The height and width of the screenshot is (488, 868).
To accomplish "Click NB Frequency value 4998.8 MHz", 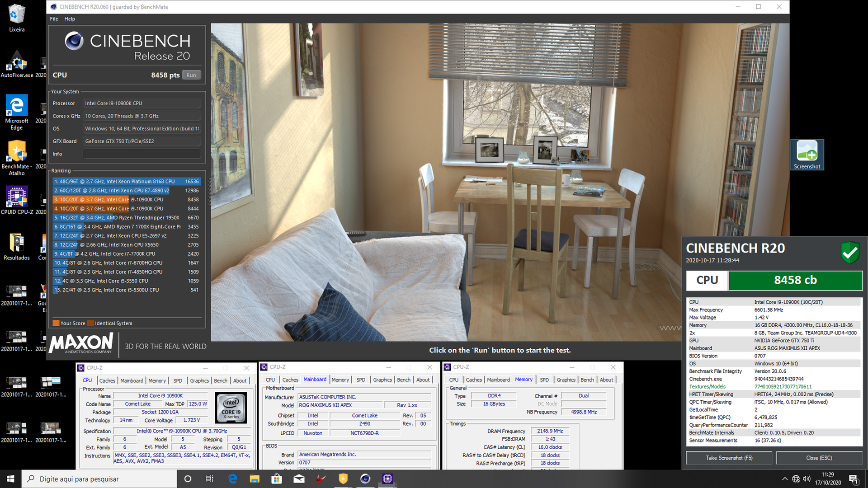I will pos(584,412).
